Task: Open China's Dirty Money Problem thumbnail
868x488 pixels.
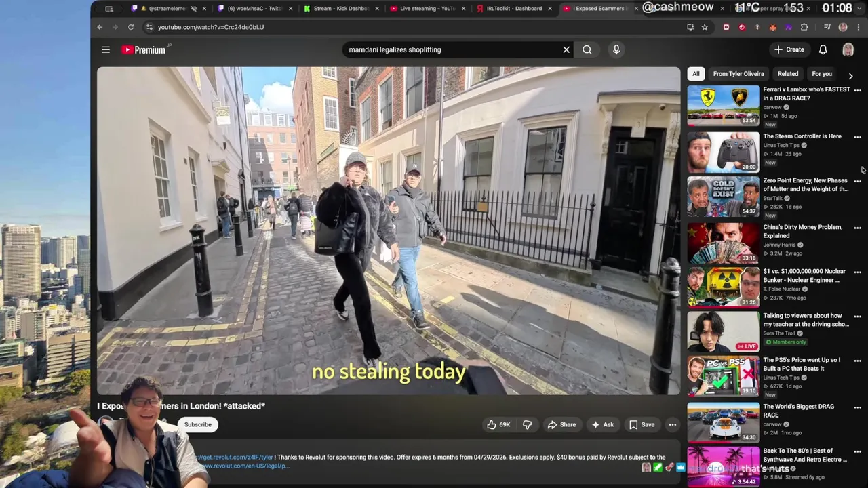Action: [x=724, y=243]
